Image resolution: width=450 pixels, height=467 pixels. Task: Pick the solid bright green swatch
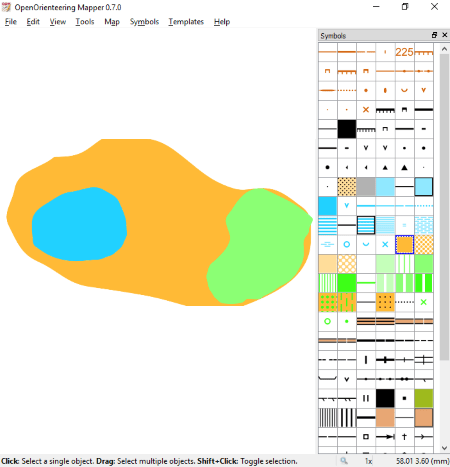347,283
